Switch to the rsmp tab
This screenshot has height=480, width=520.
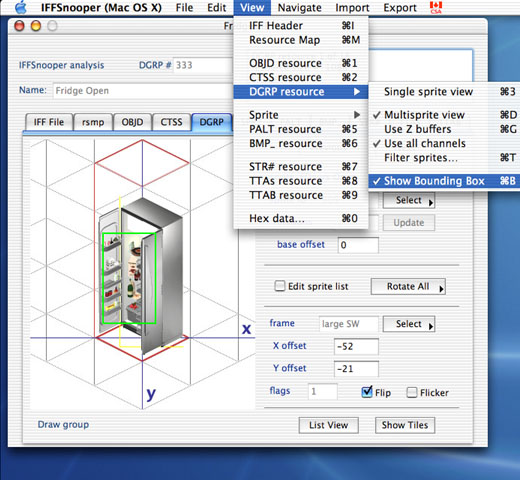[x=93, y=122]
